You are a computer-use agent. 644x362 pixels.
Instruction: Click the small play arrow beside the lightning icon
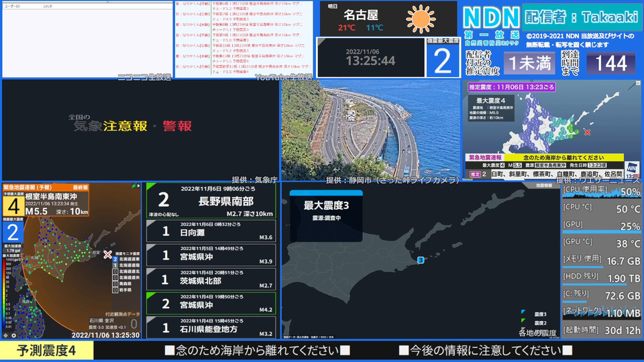[139, 186]
